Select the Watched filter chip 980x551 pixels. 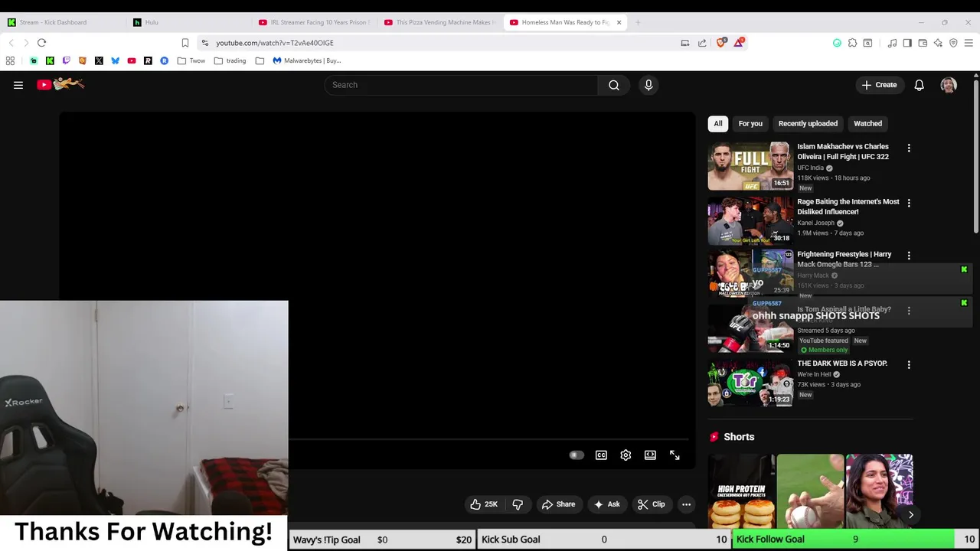click(867, 123)
